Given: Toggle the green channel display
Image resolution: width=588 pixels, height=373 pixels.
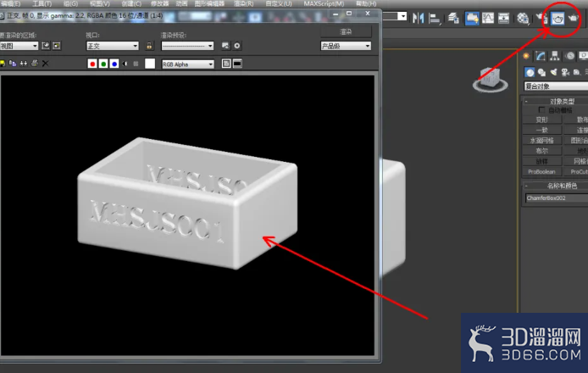Looking at the screenshot, I should pos(103,64).
